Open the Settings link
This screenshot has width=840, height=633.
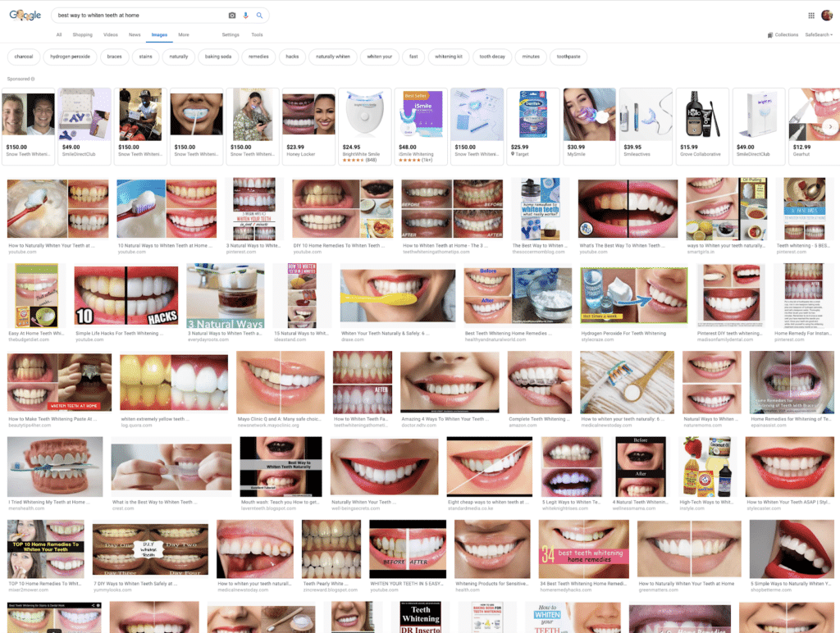[231, 35]
